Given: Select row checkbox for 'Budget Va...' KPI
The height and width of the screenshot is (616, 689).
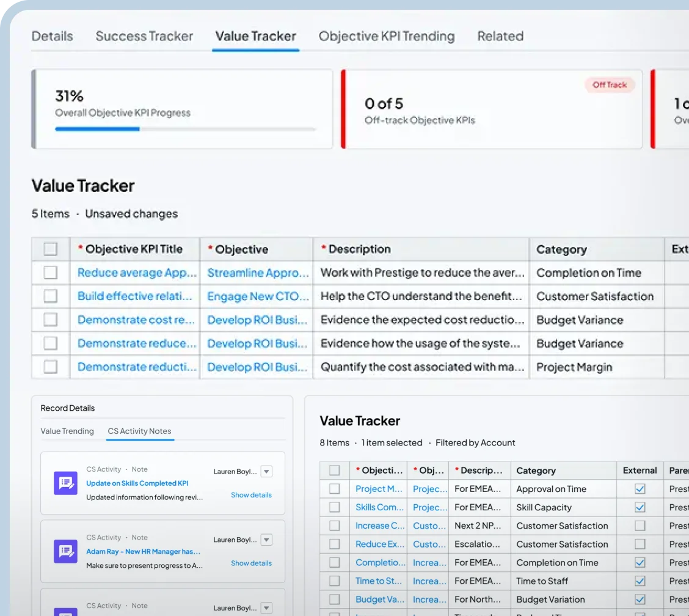Looking at the screenshot, I should point(334,599).
